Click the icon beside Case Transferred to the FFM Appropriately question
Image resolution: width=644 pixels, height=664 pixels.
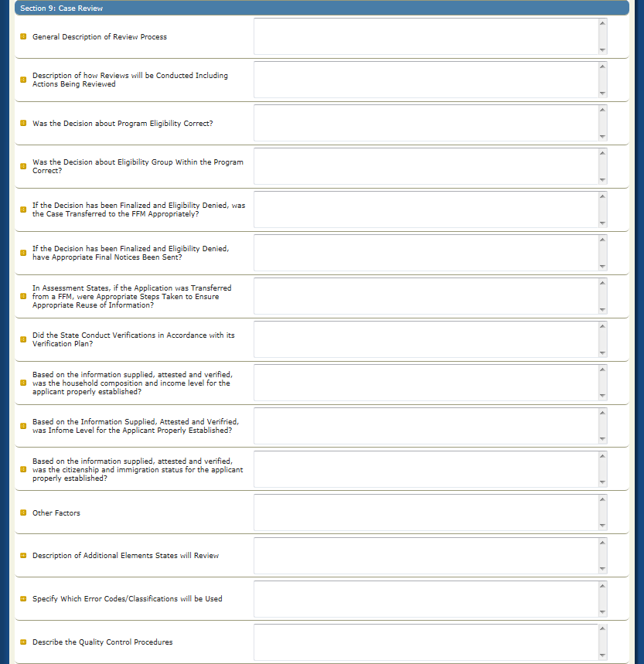tap(23, 209)
